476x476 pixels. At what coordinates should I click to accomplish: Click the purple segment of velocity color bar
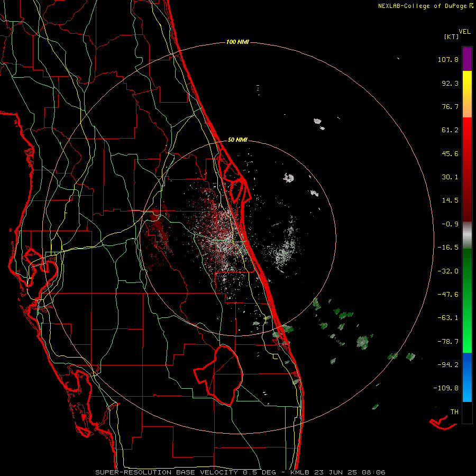coord(467,59)
